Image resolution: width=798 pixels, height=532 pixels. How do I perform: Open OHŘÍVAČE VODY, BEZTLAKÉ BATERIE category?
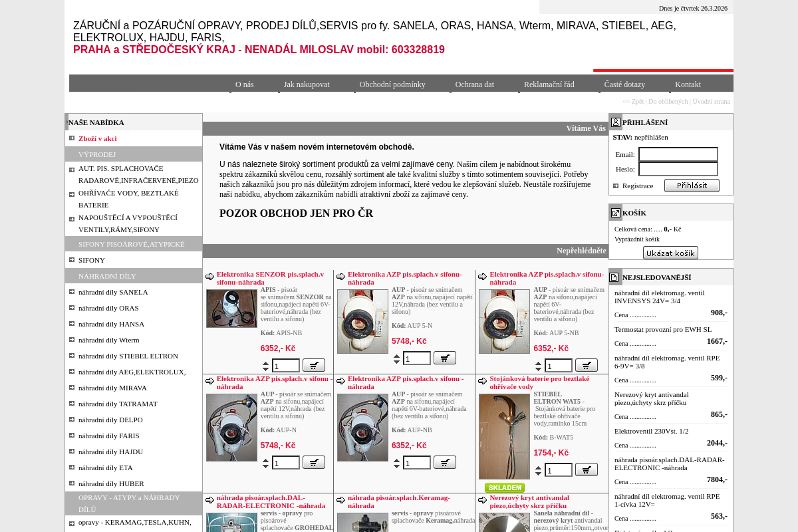coord(128,199)
